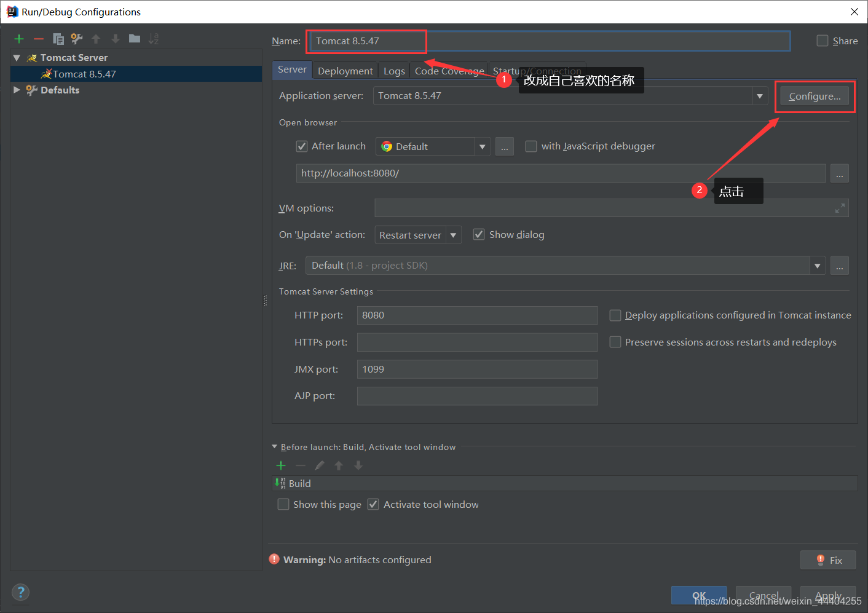Screen dimensions: 868x613
Task: Open the help question mark icon
Action: click(x=21, y=592)
